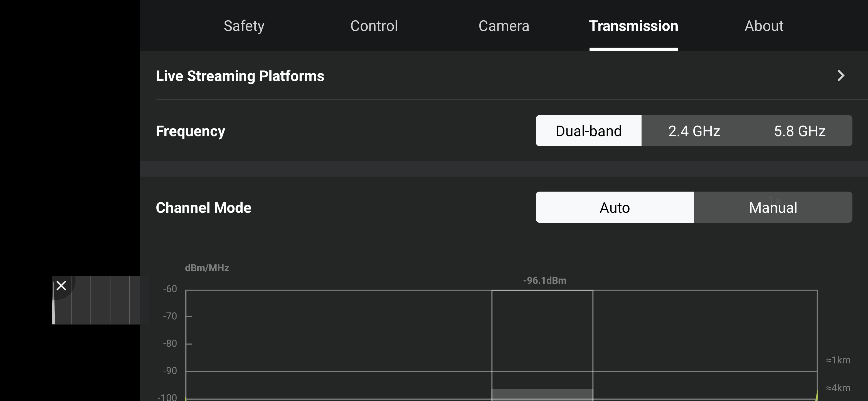Tap the -96.1dBm reading label
The image size is (868, 401).
point(544,280)
